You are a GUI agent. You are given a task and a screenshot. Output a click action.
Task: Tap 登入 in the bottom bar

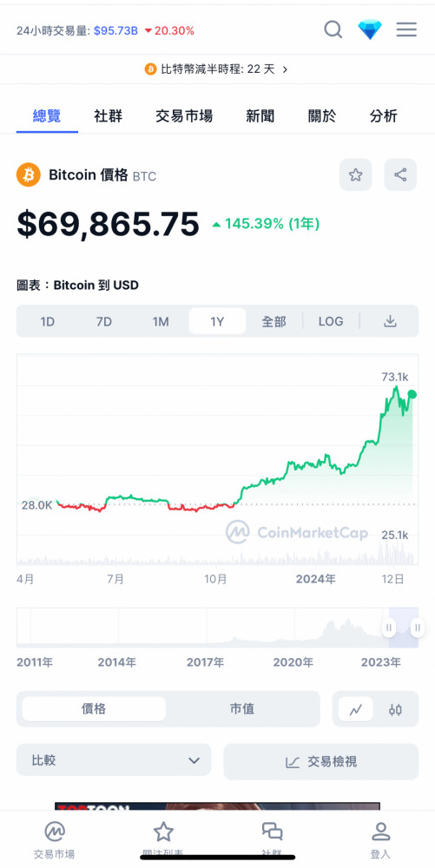(x=380, y=839)
